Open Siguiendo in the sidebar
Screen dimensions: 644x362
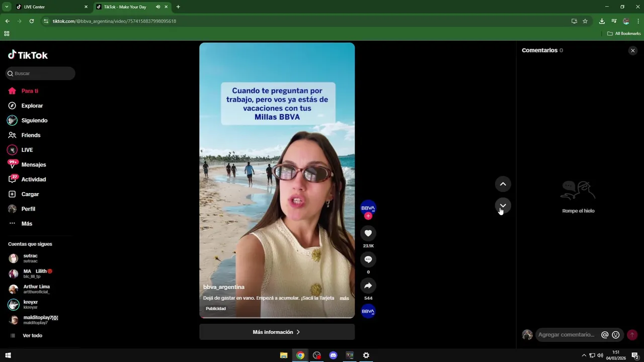pos(34,120)
